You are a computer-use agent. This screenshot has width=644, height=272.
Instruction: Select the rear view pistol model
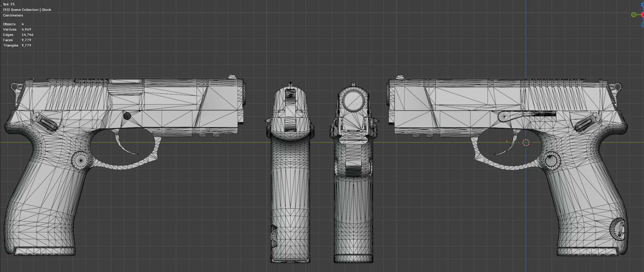tap(290, 172)
